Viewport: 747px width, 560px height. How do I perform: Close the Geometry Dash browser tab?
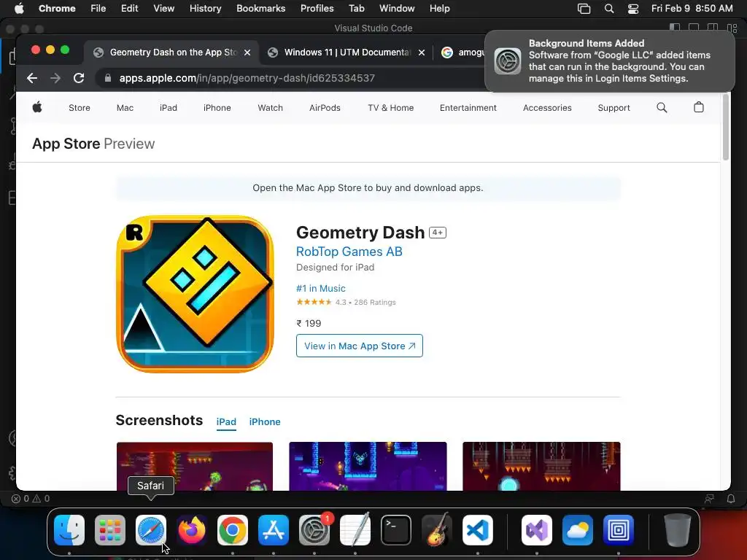click(x=247, y=52)
